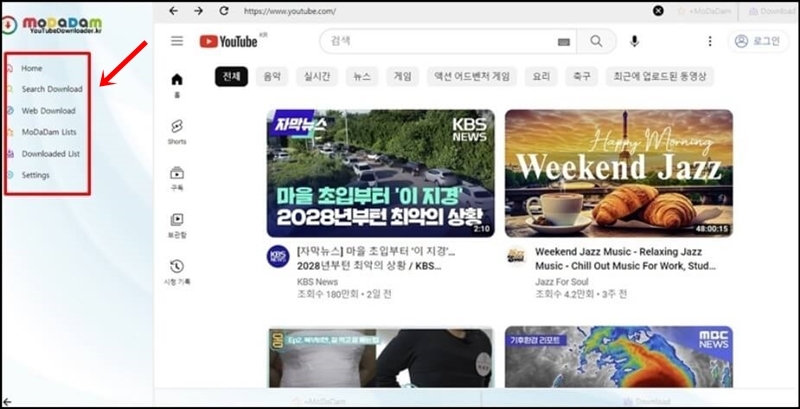800x409 pixels.
Task: Click the Jazz For Soul channel name
Action: point(562,282)
